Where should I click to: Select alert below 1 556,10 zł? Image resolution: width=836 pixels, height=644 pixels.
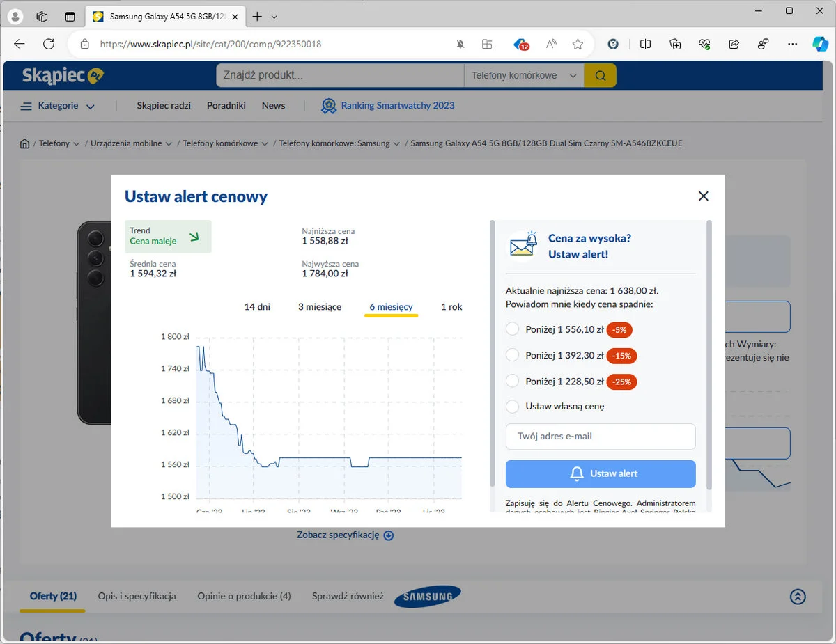[x=512, y=329]
